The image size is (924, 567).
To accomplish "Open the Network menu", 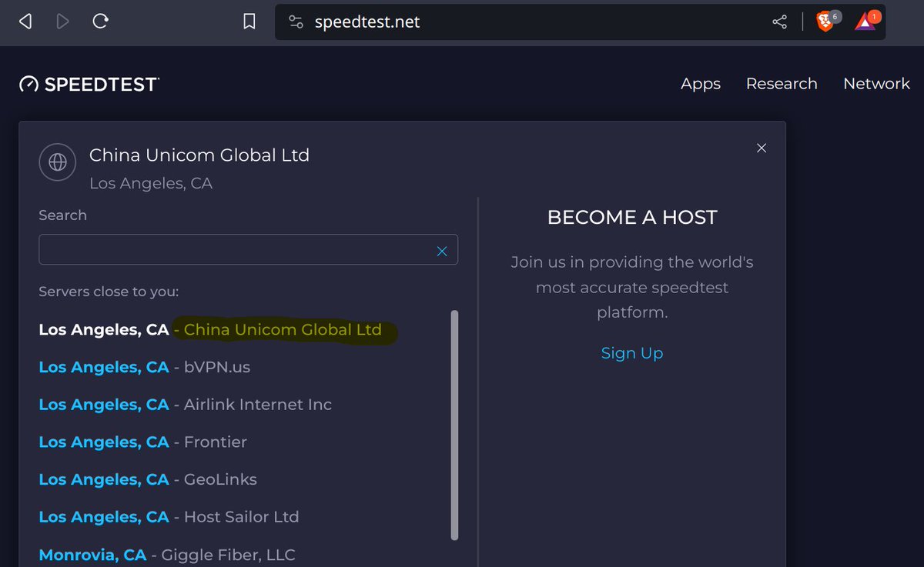I will click(876, 84).
